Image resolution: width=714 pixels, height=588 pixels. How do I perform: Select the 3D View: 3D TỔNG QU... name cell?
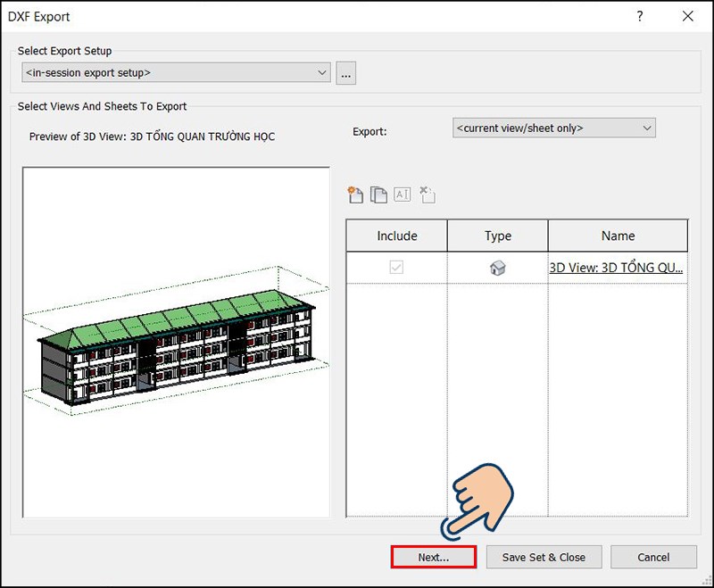(618, 268)
